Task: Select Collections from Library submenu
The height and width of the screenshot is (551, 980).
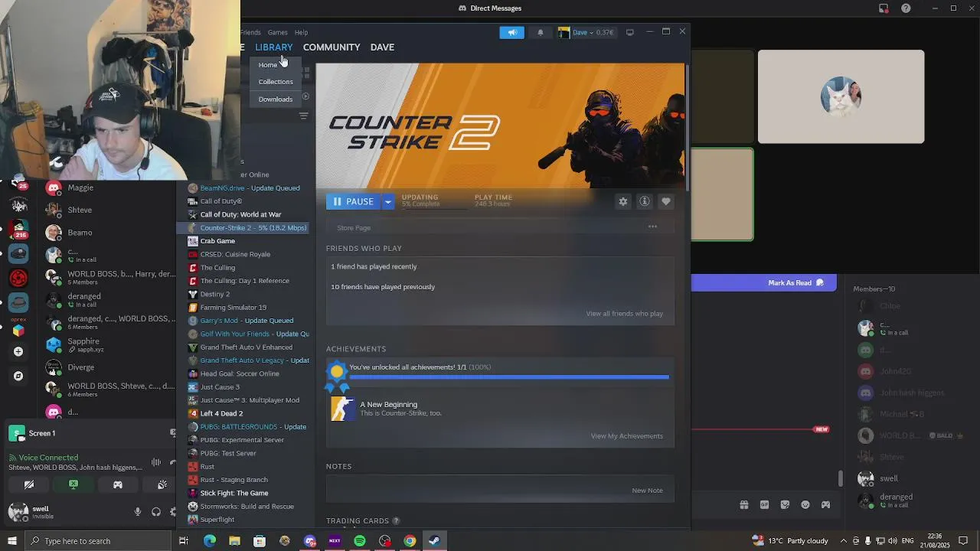Action: coord(276,82)
